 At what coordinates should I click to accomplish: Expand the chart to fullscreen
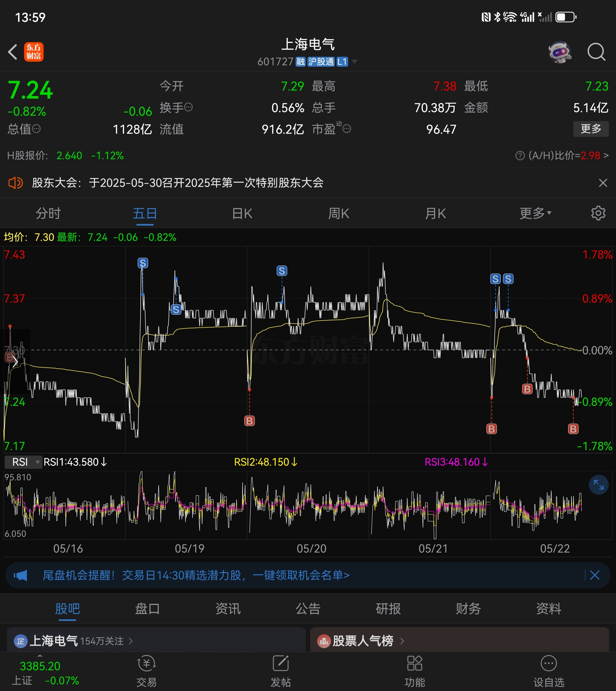pos(598,485)
